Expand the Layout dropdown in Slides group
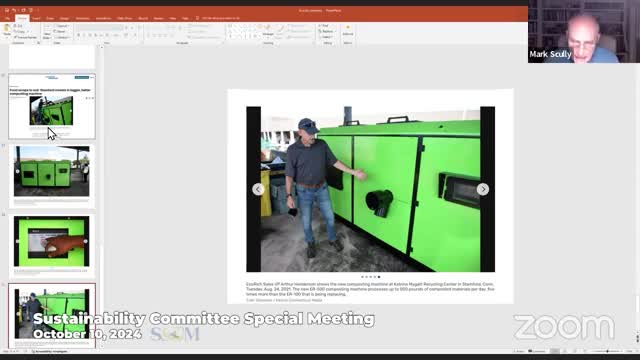 tap(61, 26)
